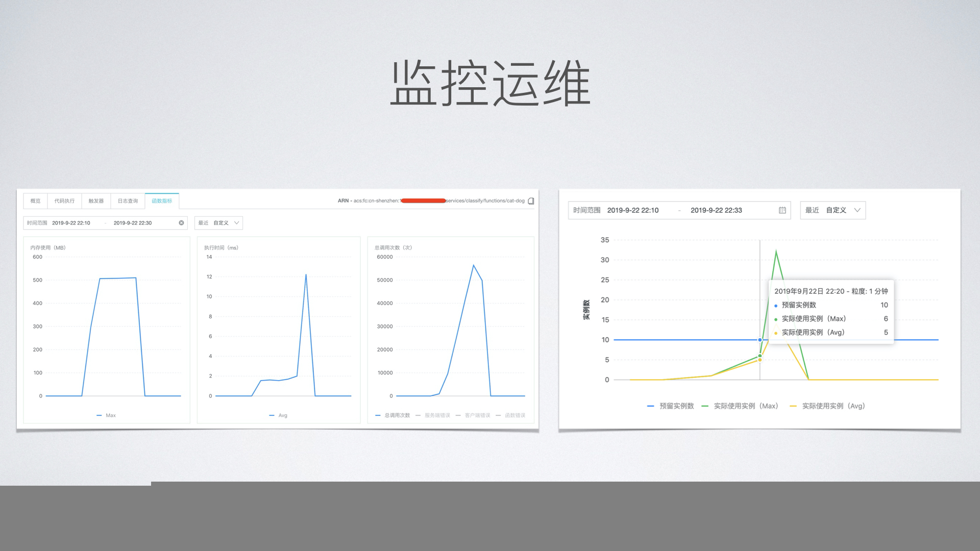Open the 触发器 tab

[96, 201]
